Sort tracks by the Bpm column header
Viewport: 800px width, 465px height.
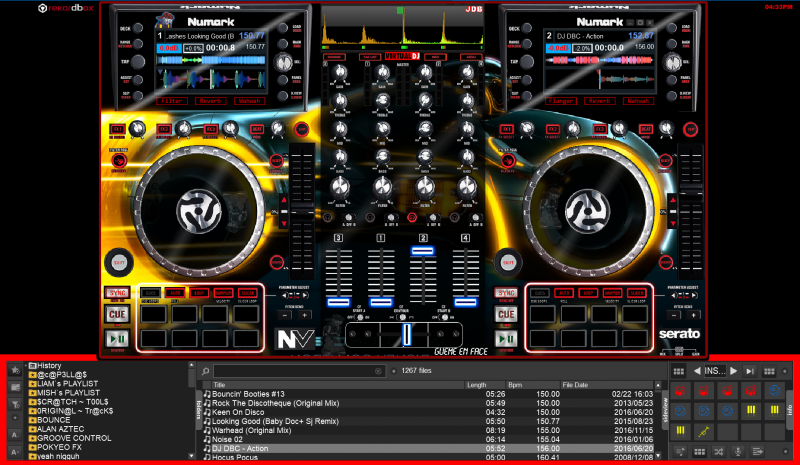point(533,385)
